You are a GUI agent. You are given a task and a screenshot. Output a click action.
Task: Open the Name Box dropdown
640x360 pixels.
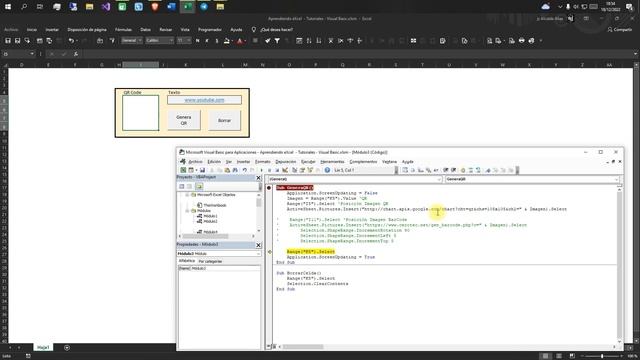[x=32, y=54]
